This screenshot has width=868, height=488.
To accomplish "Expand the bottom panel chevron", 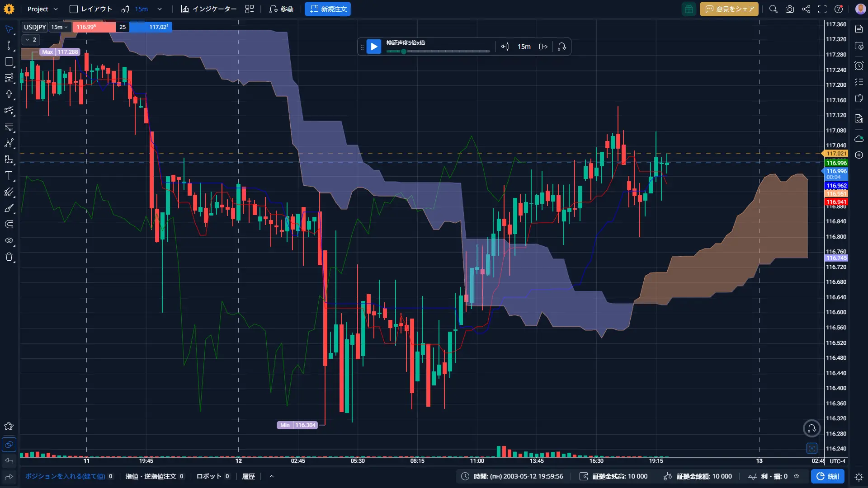I will point(271,476).
